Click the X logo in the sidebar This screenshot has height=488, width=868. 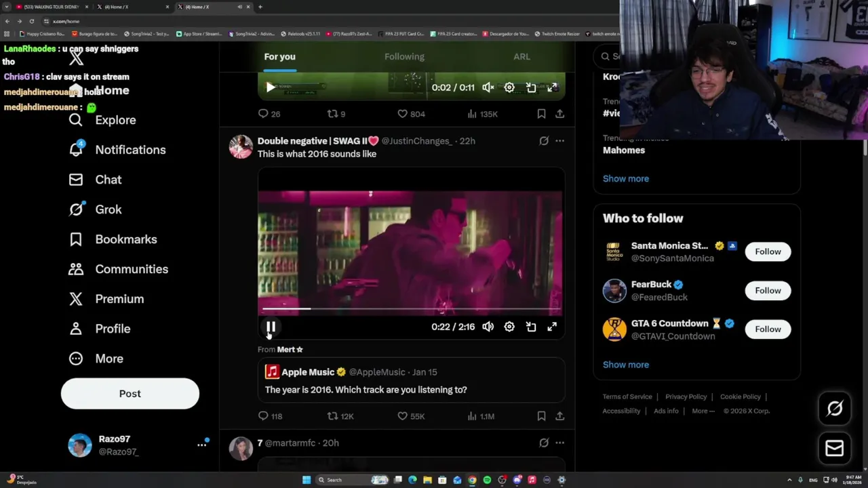point(76,59)
